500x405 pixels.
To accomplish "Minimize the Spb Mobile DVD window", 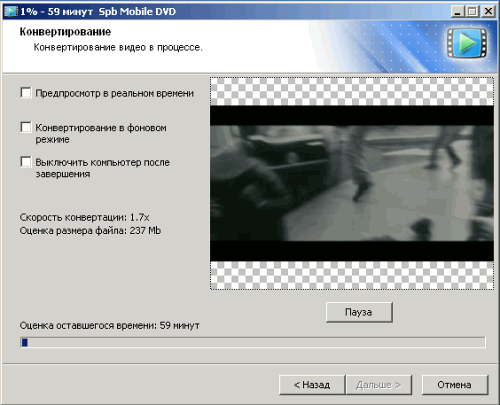I will tap(458, 11).
